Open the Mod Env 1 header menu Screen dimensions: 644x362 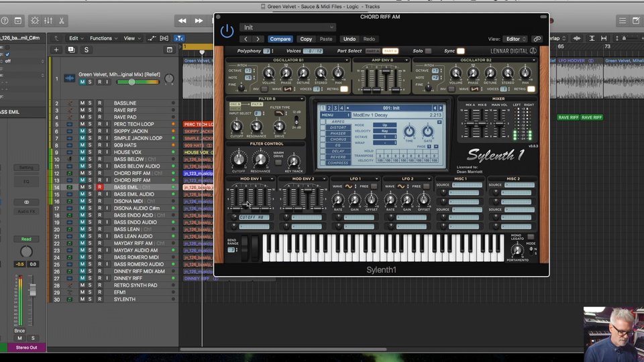point(272,179)
